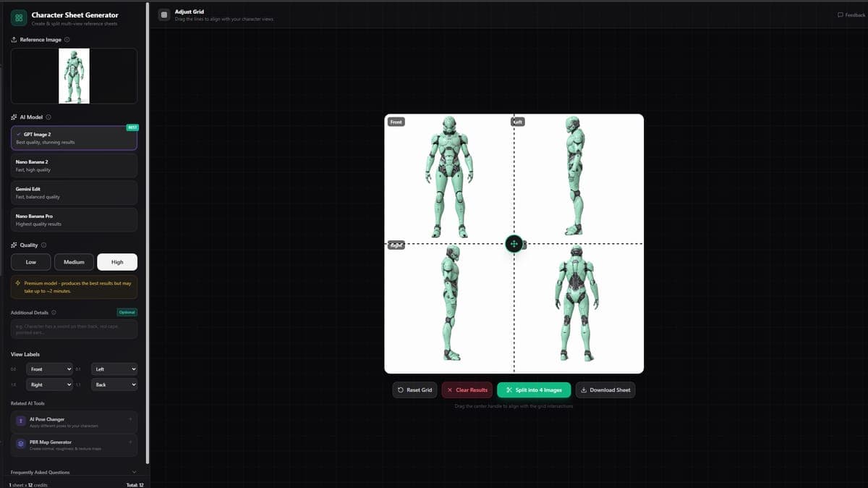Open the Left view label dropdown

114,369
